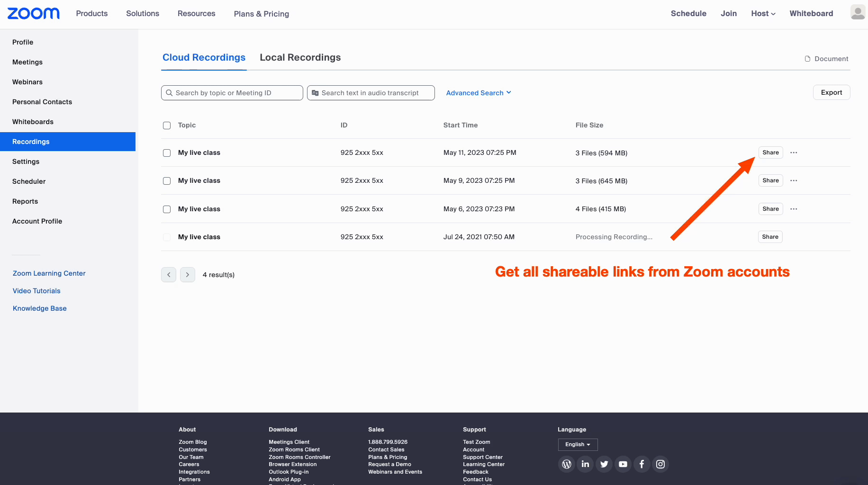The height and width of the screenshot is (485, 868).
Task: Click Join in the top bar
Action: [729, 14]
